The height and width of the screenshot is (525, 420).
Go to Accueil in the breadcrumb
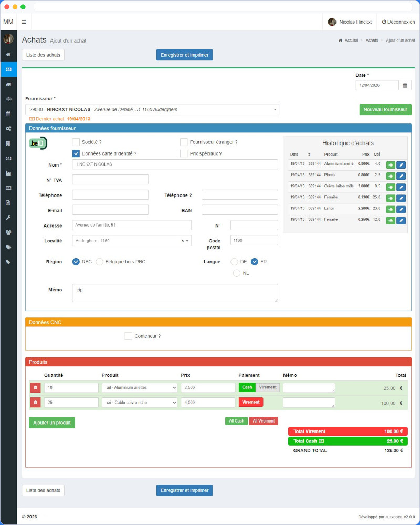point(351,40)
